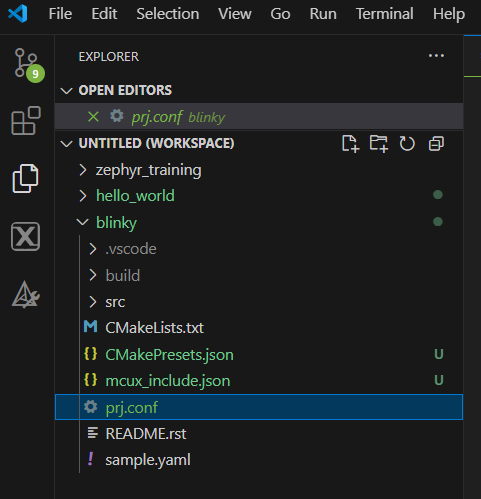Collapse the Open Editors section

(67, 91)
